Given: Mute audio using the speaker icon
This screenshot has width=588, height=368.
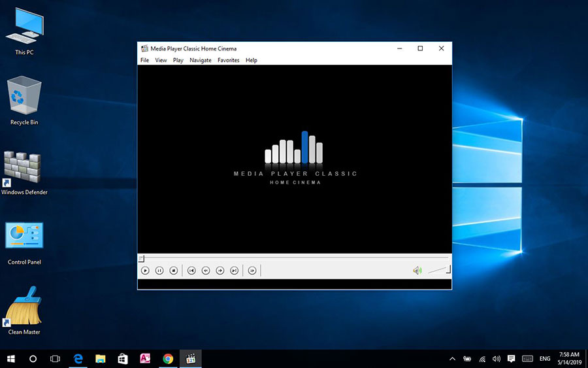Looking at the screenshot, I should [x=417, y=271].
